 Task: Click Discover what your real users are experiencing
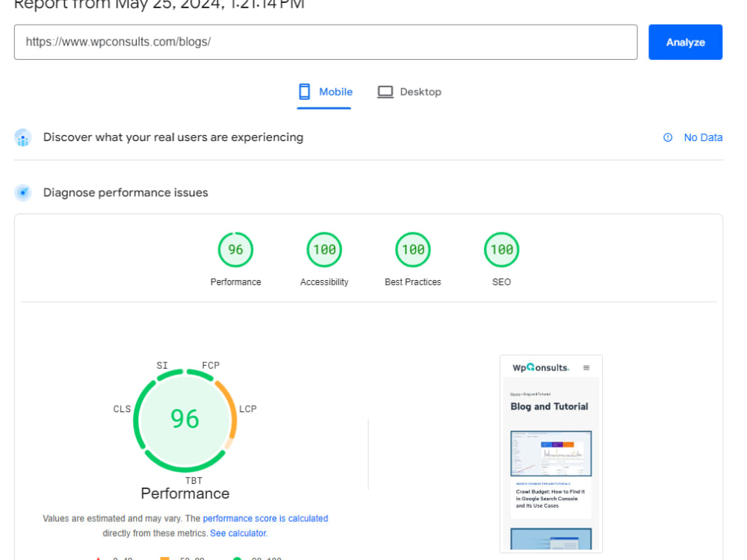[x=173, y=137]
